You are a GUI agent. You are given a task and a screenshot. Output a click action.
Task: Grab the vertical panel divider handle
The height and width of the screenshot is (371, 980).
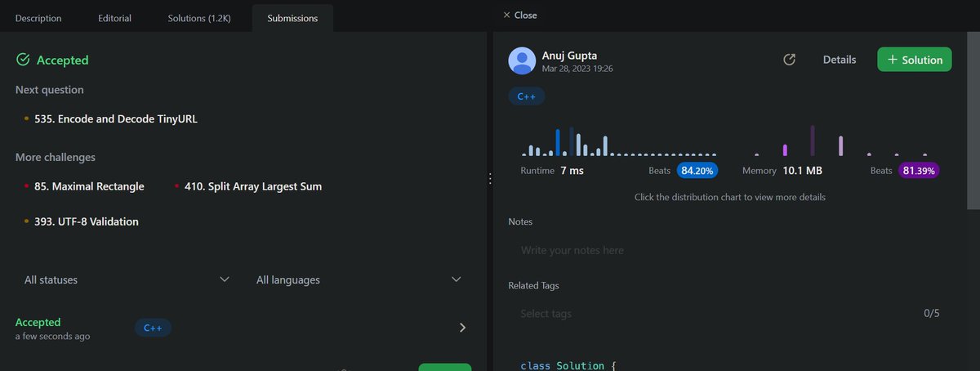(488, 178)
